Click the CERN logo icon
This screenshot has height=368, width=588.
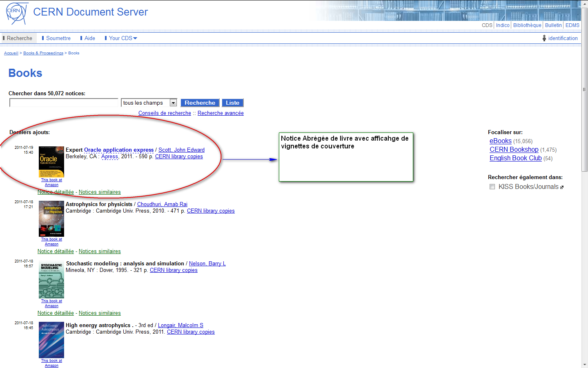(x=17, y=13)
